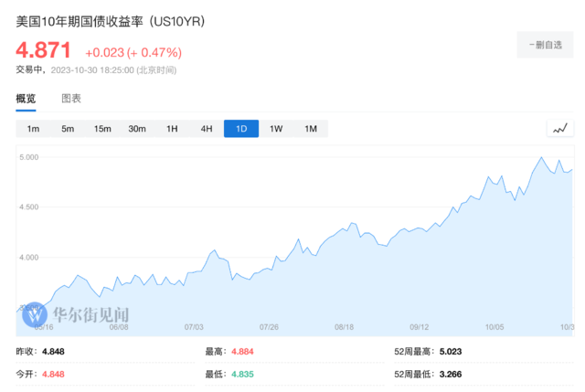
Task: Select the 4H interval
Action: pos(207,129)
